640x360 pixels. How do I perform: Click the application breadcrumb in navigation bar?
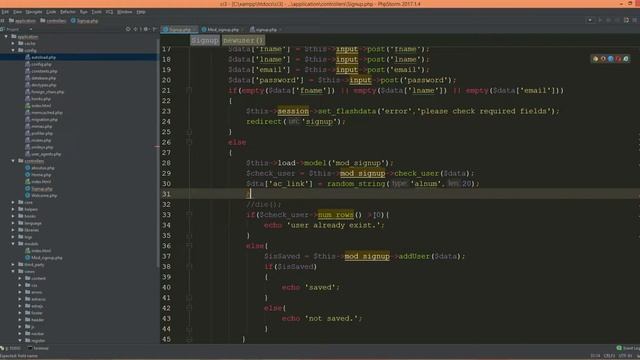click(22, 20)
